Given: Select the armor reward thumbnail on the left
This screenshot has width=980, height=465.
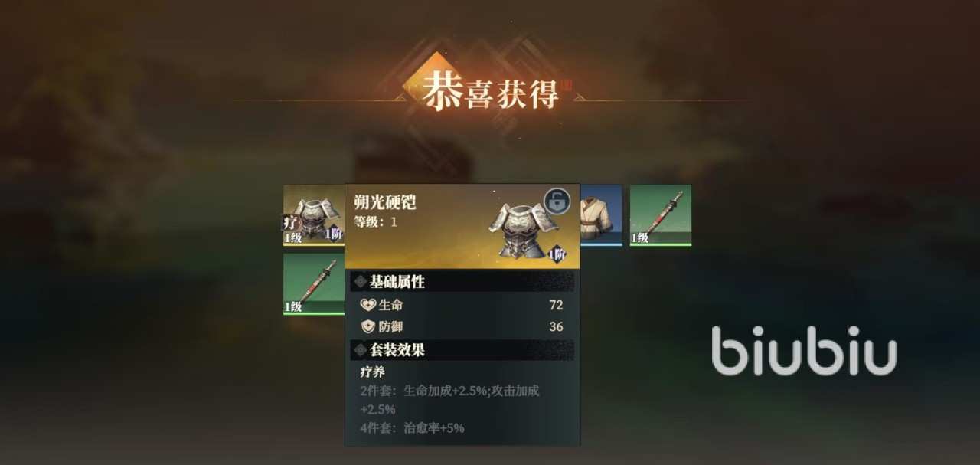Looking at the screenshot, I should point(314,215).
